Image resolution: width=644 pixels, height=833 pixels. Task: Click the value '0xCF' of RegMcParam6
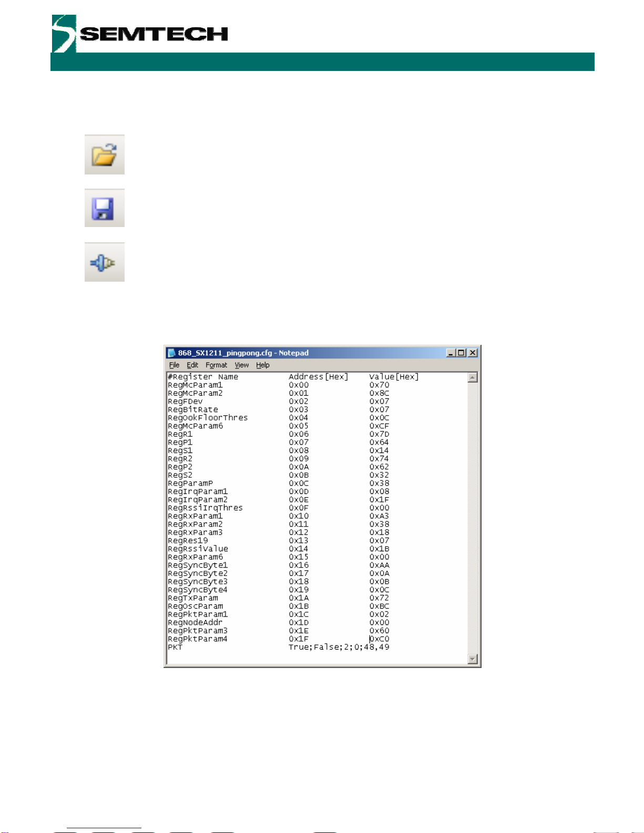379,426
